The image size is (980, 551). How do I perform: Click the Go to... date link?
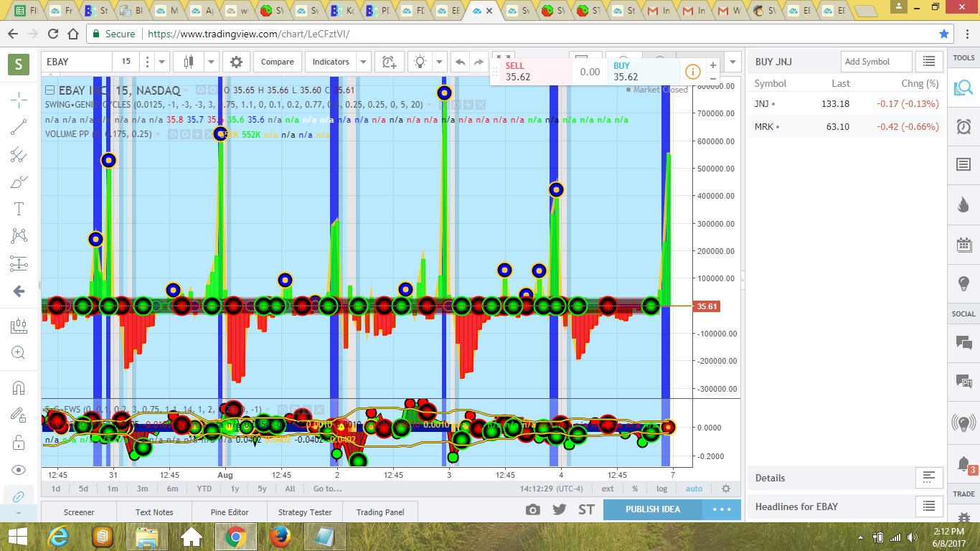[327, 489]
